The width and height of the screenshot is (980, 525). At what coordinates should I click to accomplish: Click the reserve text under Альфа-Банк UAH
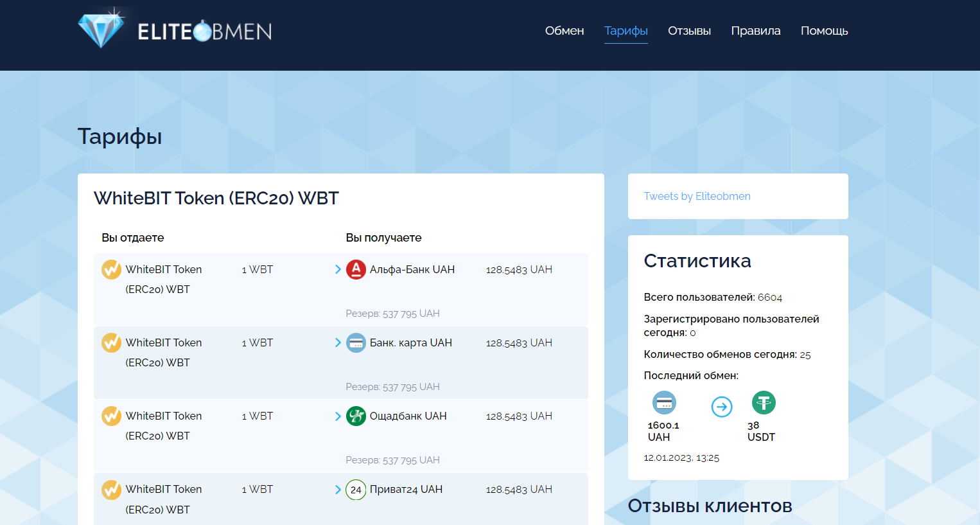click(392, 314)
